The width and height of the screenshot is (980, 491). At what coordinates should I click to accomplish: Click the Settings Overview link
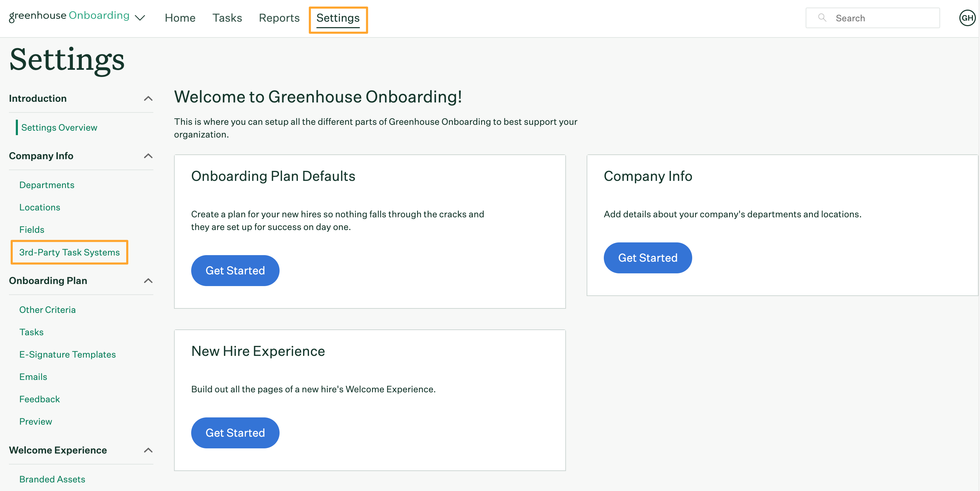pyautogui.click(x=59, y=127)
